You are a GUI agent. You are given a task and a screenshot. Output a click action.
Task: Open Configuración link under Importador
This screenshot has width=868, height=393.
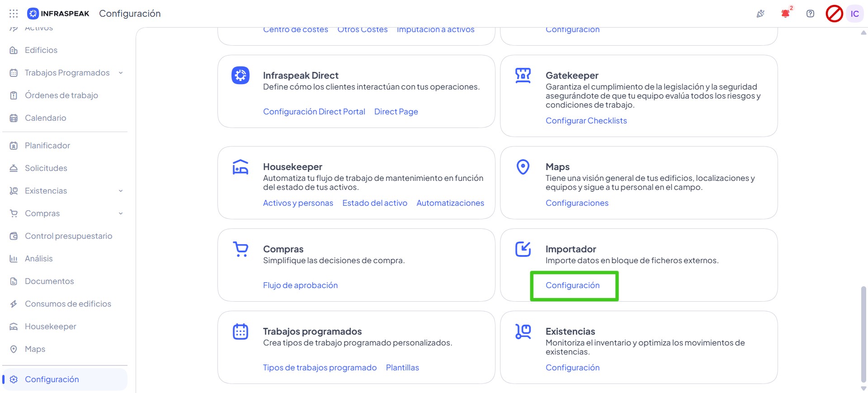point(573,285)
